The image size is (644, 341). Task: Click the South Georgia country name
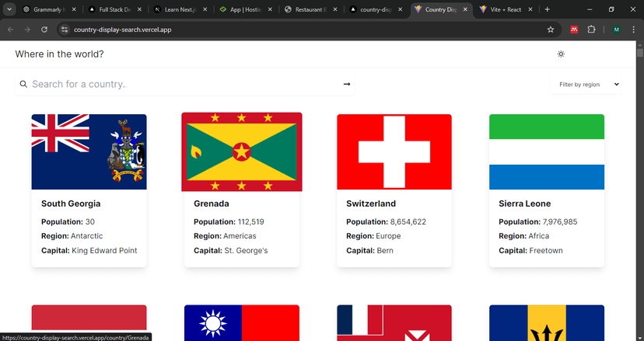(x=71, y=204)
